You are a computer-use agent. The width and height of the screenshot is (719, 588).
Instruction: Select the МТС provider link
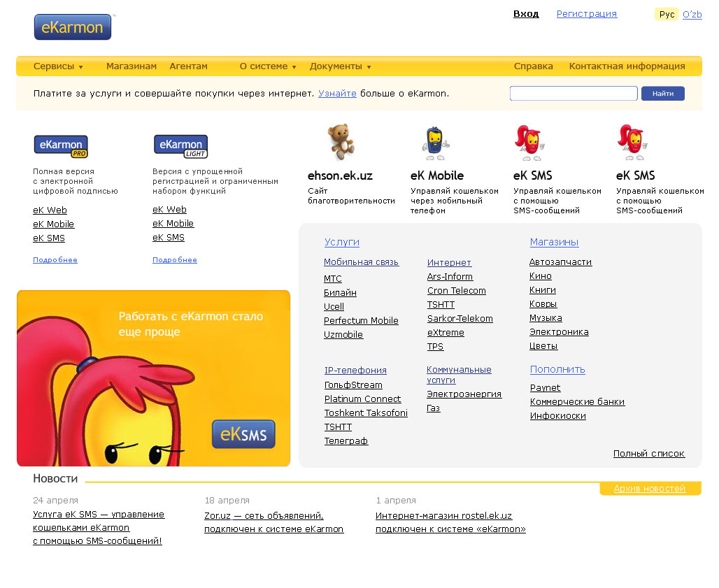332,279
